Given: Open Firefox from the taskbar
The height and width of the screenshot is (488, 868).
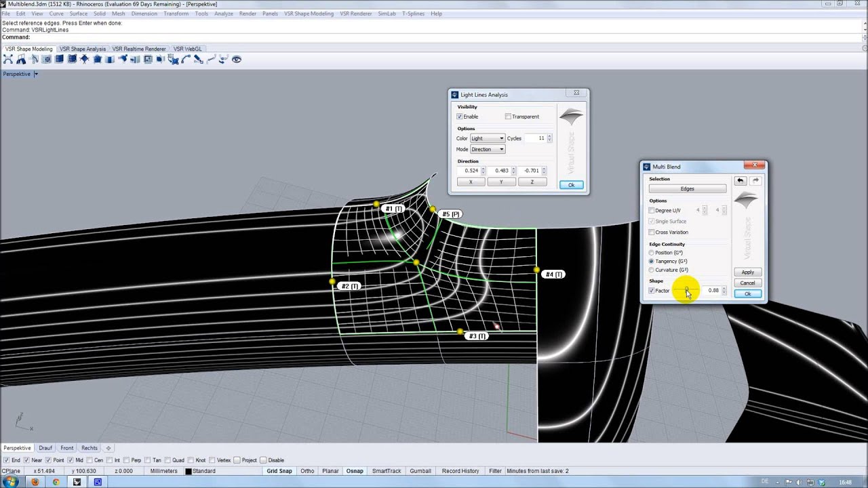Looking at the screenshot, I should point(35,482).
